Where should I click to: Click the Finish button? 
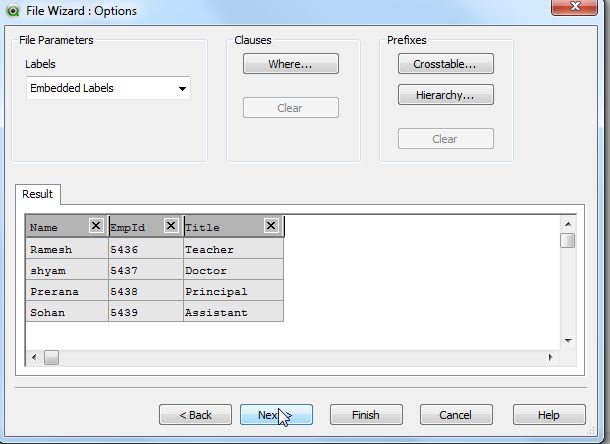366,415
